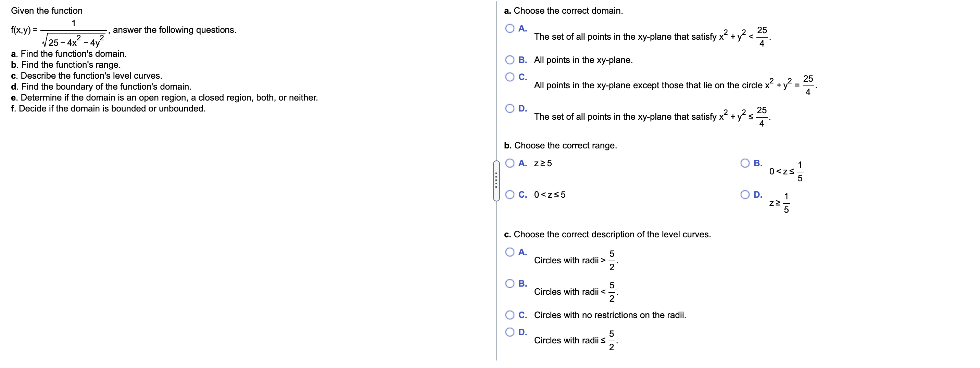Select domain option A about x²+y² < 25/4
This screenshot has width=980, height=368.
click(x=510, y=28)
